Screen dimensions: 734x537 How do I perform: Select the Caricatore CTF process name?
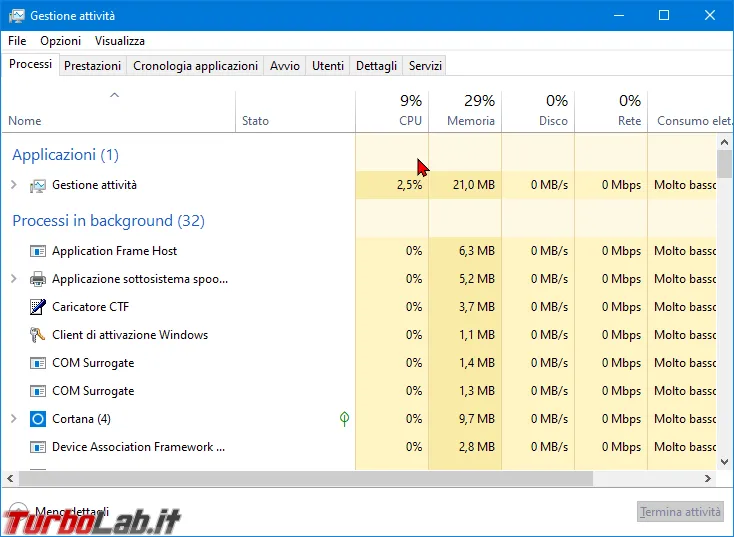pos(90,307)
